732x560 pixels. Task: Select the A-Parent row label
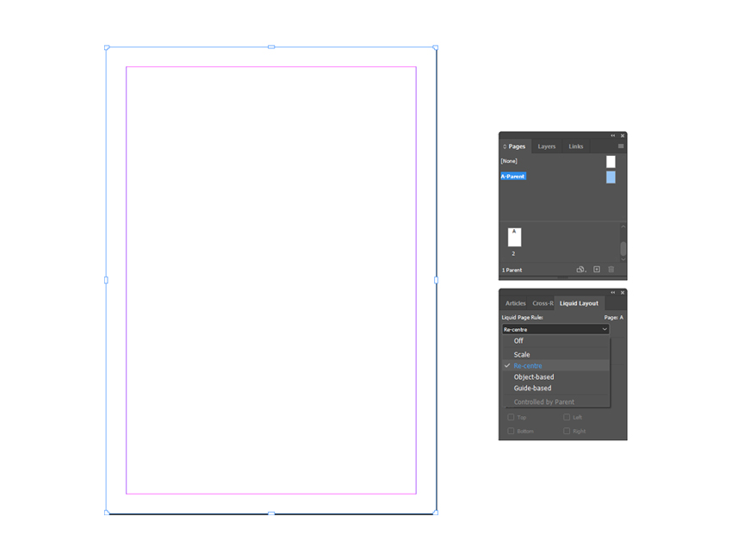(513, 177)
